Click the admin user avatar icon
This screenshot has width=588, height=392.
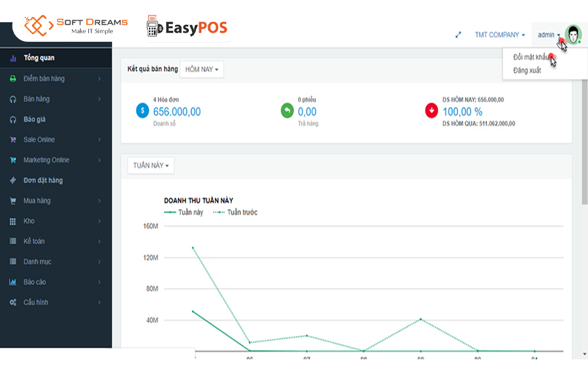point(573,35)
